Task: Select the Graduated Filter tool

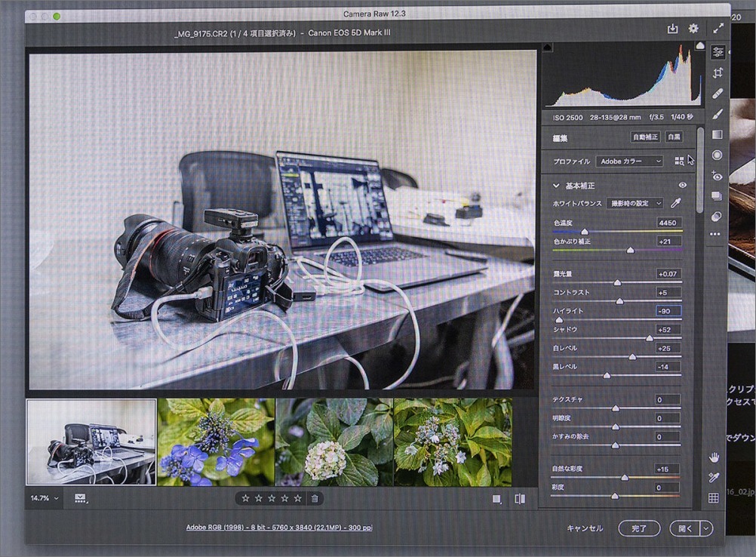Action: point(718,134)
